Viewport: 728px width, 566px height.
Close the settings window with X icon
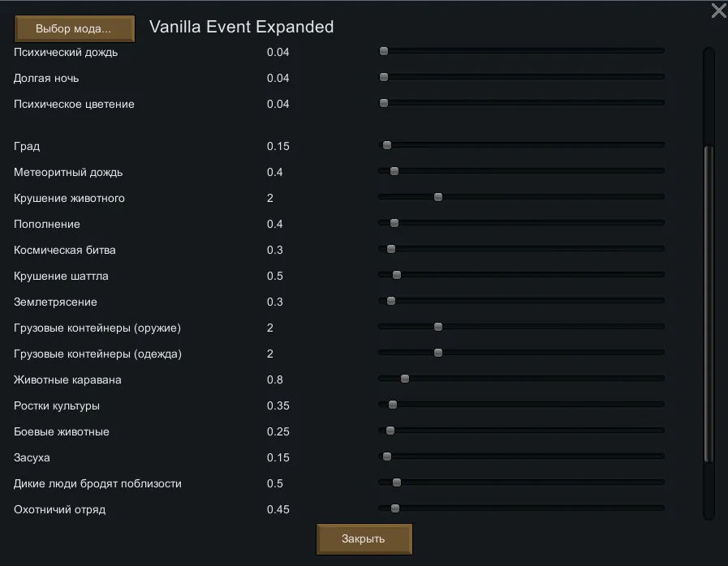pos(718,11)
